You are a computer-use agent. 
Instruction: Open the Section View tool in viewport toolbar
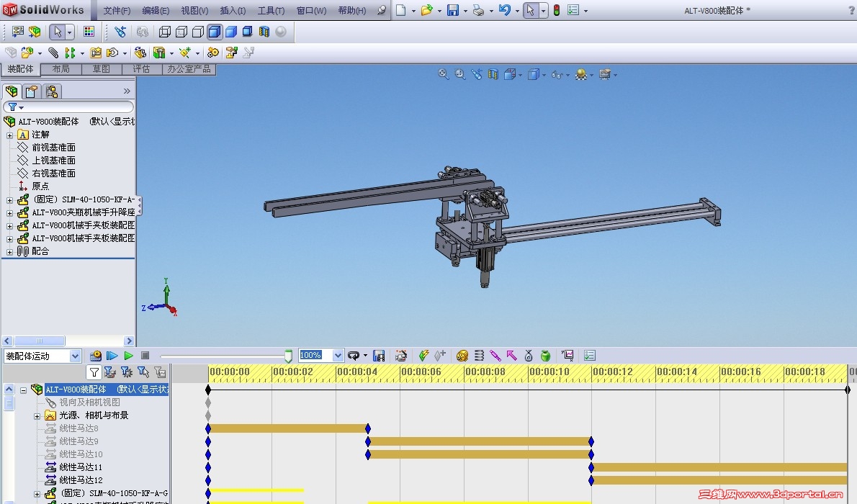click(493, 74)
